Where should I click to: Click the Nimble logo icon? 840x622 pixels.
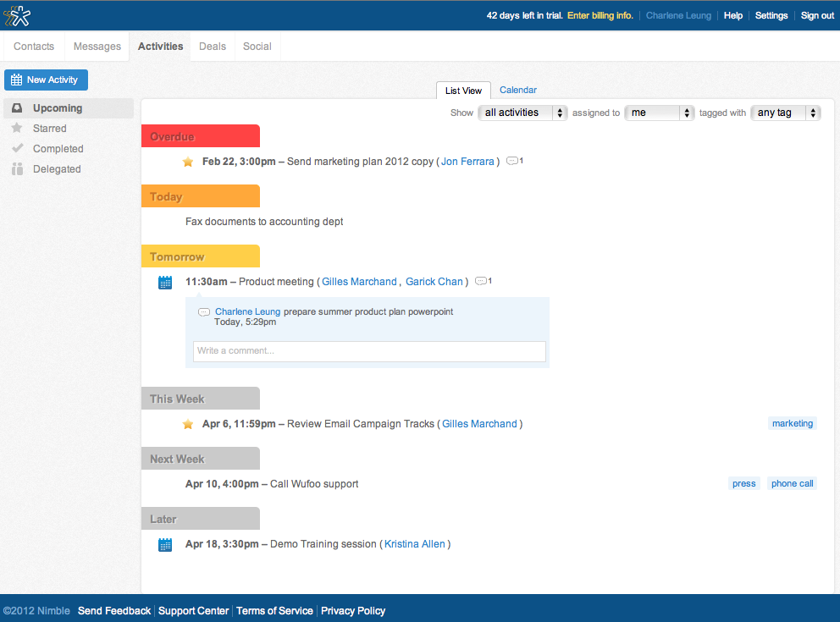point(17,15)
